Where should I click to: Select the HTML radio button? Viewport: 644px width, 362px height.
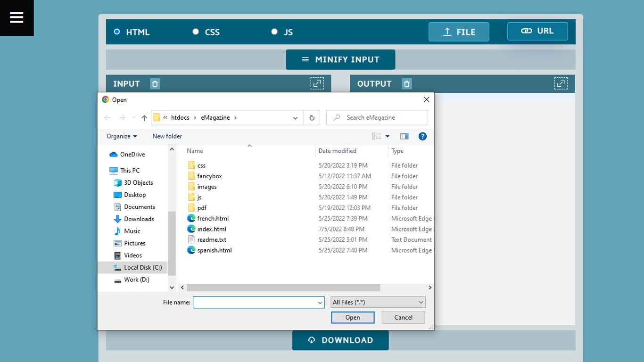(117, 32)
